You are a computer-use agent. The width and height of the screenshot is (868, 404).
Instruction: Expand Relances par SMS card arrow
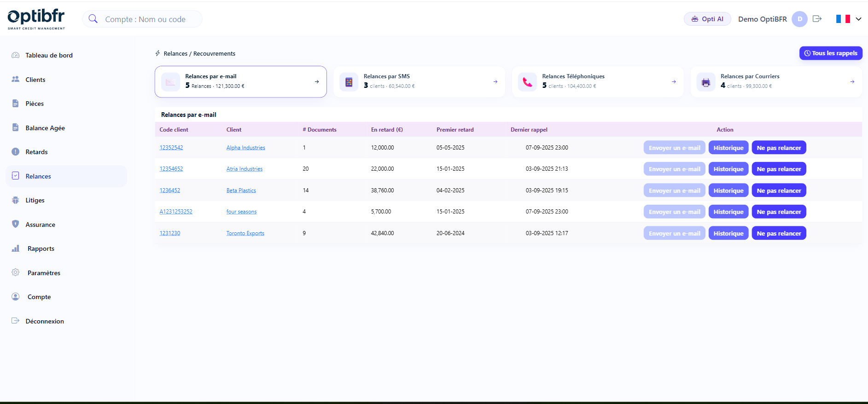(x=495, y=82)
